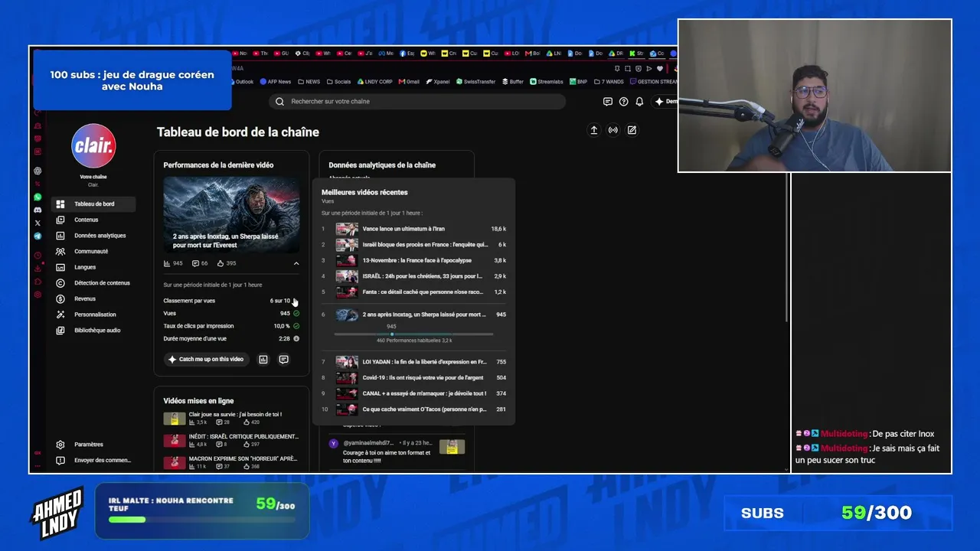The height and width of the screenshot is (551, 980).
Task: Open the AFP News bookmark
Action: coord(276,82)
